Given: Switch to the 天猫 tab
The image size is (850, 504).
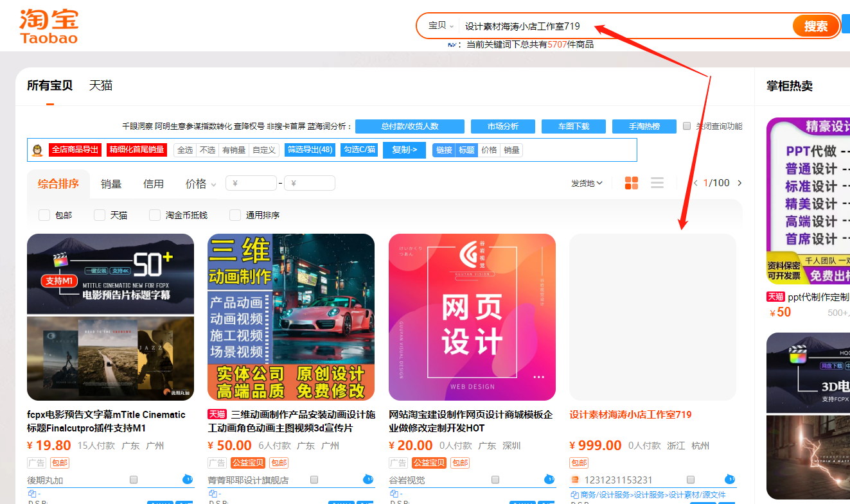Looking at the screenshot, I should pos(100,84).
